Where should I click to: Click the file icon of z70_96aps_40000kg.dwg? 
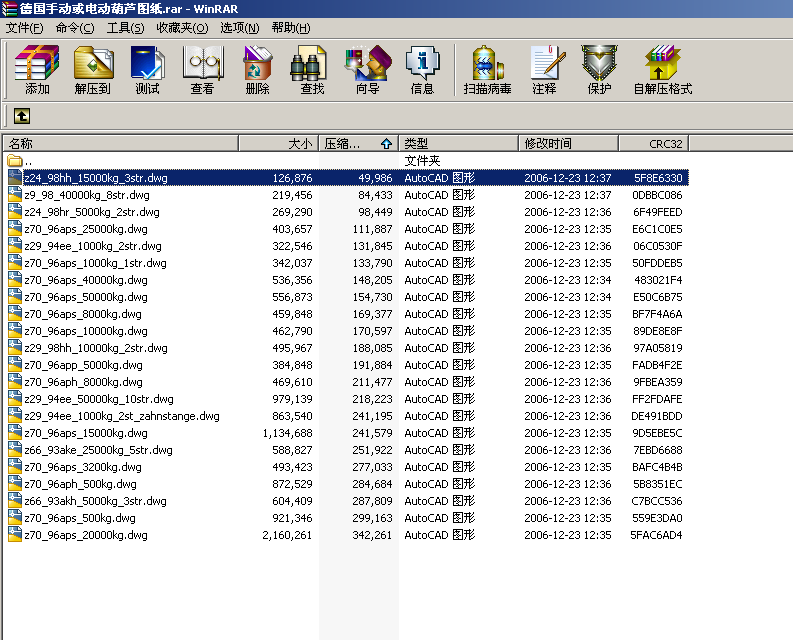(15, 280)
